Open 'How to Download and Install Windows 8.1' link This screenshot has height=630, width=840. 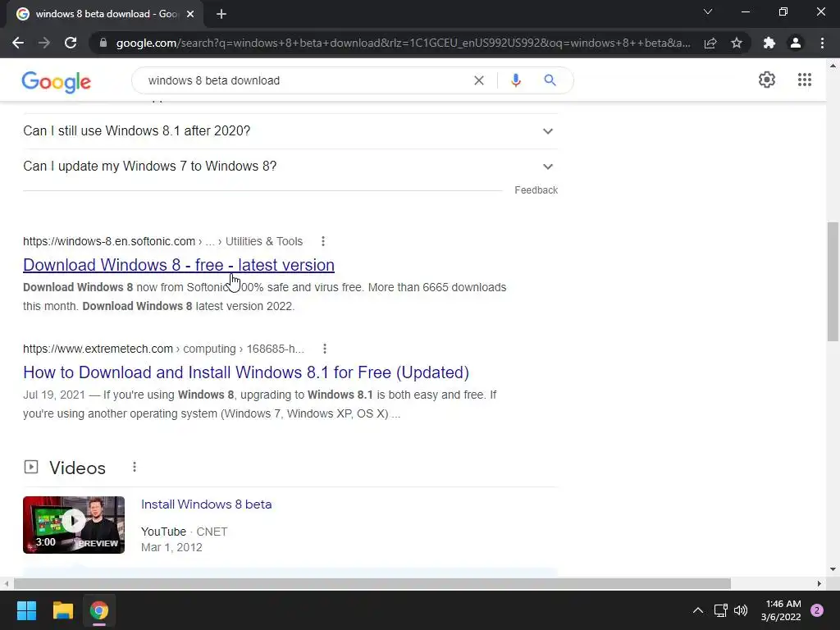(x=246, y=373)
